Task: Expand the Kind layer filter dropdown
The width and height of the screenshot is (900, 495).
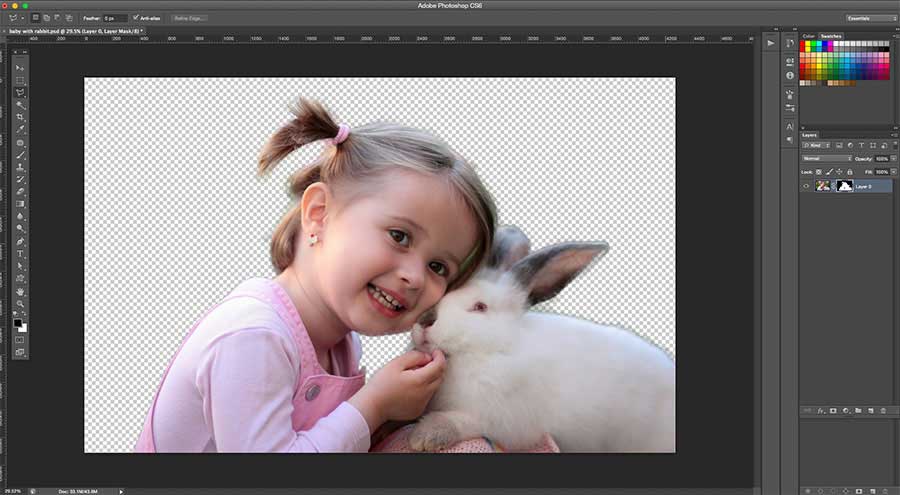Action: (x=815, y=146)
